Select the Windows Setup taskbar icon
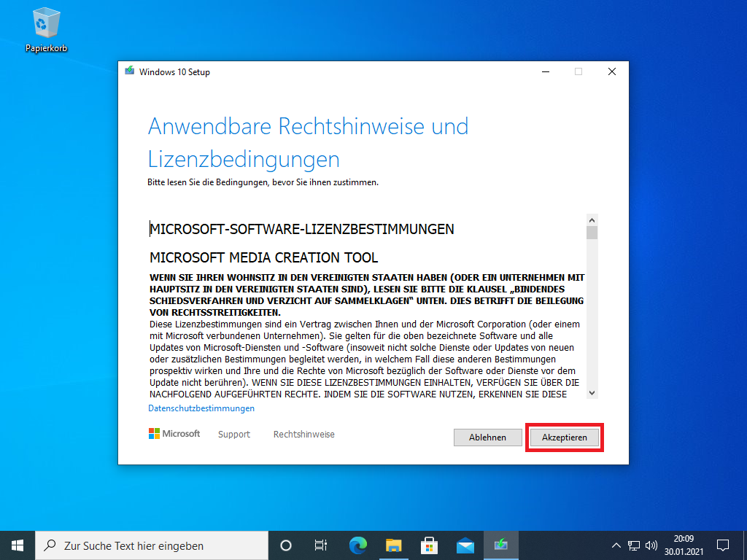This screenshot has width=747, height=560. [500, 545]
